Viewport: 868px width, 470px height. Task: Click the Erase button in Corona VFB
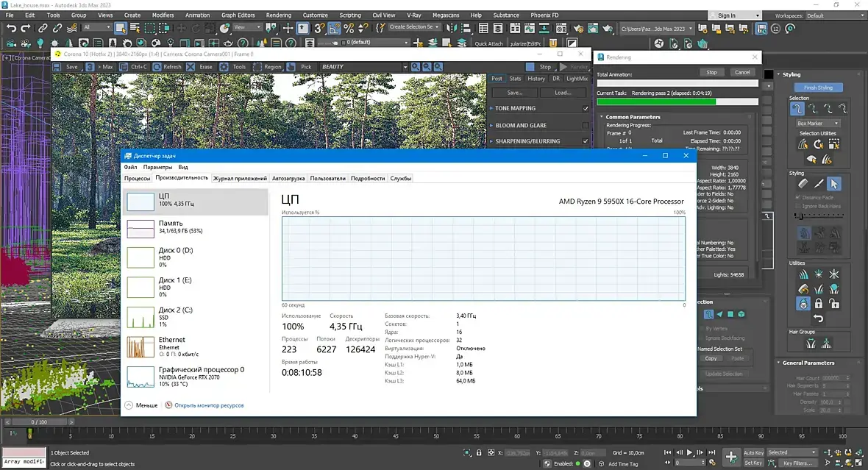coord(201,67)
